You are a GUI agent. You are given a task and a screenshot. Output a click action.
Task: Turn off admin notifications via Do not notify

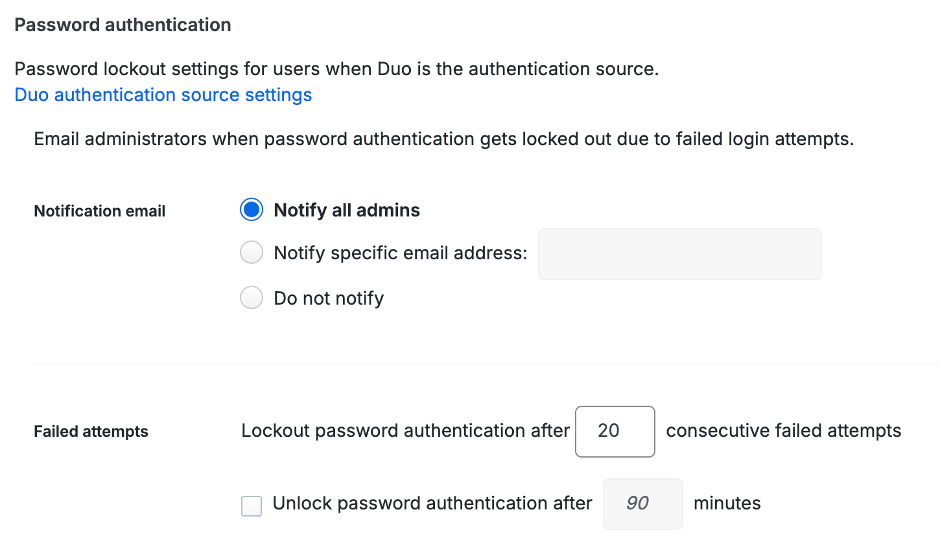pyautogui.click(x=252, y=297)
